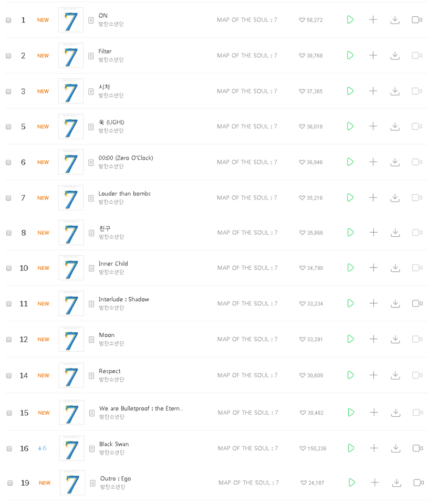This screenshot has width=438, height=504.
Task: Open artist page 방탄소년단 under ON
Action: (111, 23)
